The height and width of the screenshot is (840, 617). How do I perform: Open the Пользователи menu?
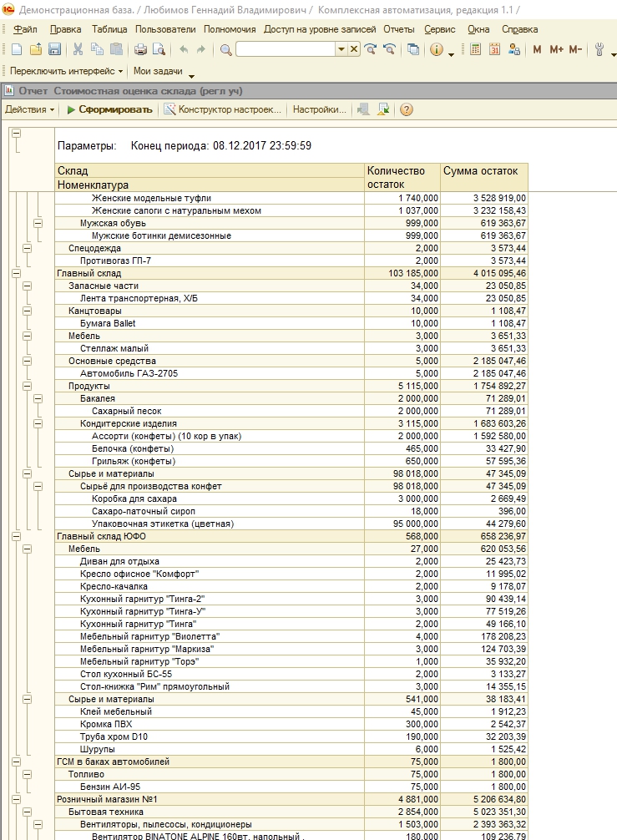(165, 29)
